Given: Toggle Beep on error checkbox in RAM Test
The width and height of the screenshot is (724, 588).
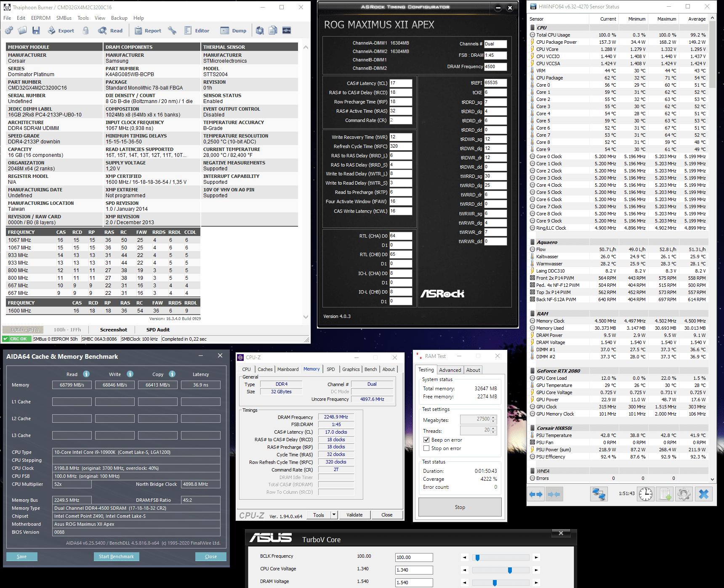Looking at the screenshot, I should (x=426, y=440).
